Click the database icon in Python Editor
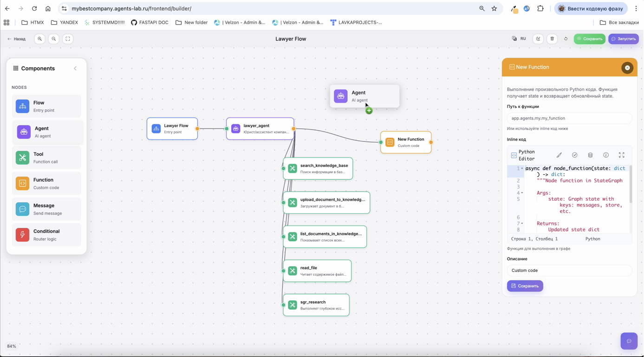This screenshot has height=357, width=644. point(590,155)
